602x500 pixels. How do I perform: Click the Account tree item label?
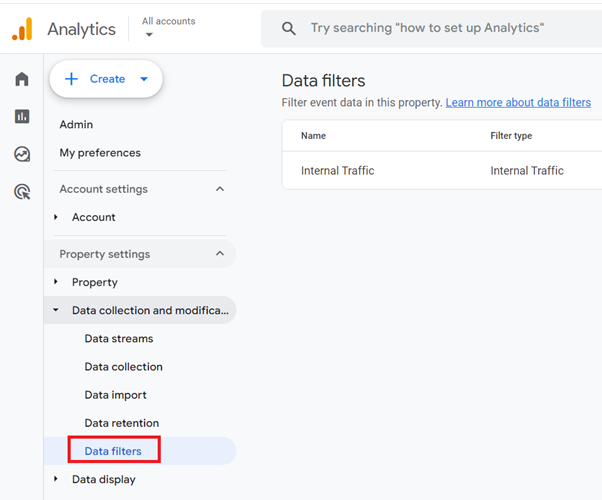point(94,217)
